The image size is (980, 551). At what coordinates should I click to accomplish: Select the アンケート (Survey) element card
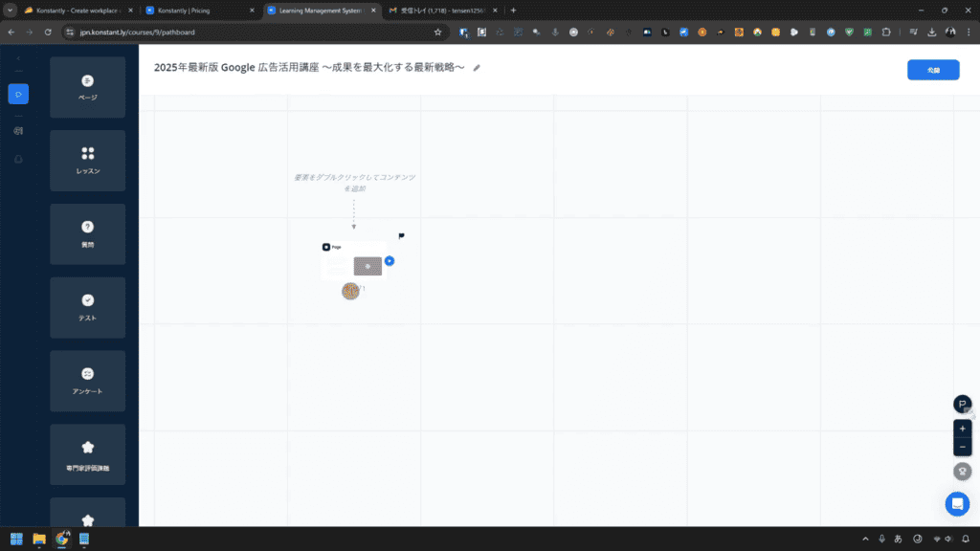point(87,381)
